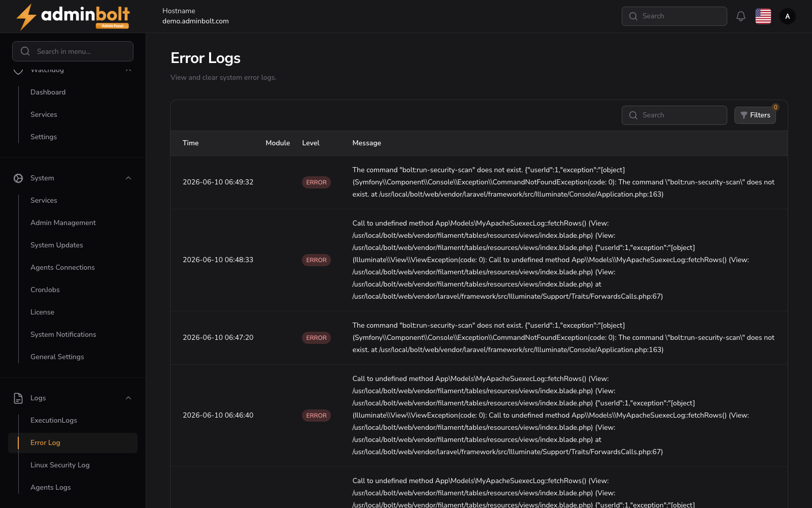Click the Logs section label
This screenshot has height=508, width=812.
[38, 398]
